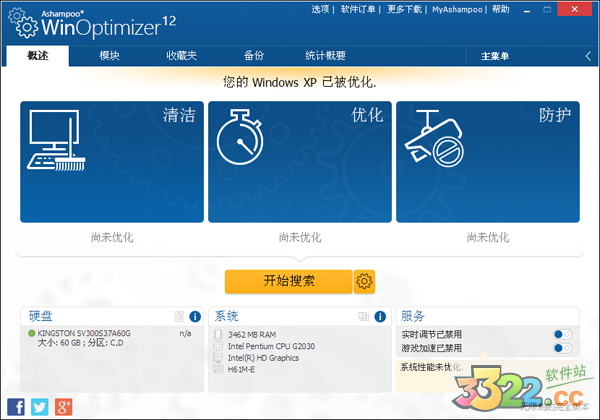Switch to the 统计概要 statistics tab
600x420 pixels.
(x=325, y=56)
